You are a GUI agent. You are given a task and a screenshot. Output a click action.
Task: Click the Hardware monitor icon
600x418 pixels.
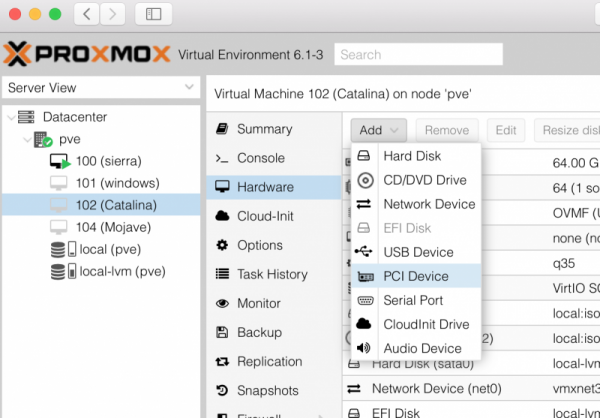point(222,187)
